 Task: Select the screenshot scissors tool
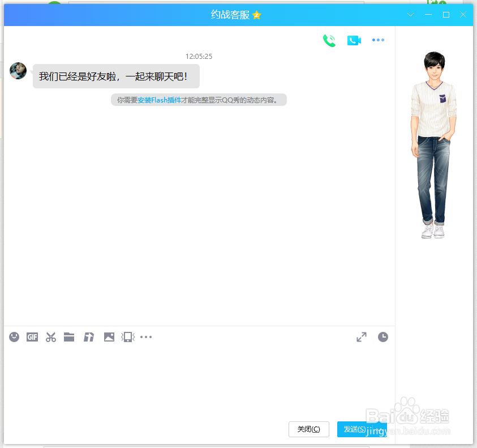[x=51, y=337]
